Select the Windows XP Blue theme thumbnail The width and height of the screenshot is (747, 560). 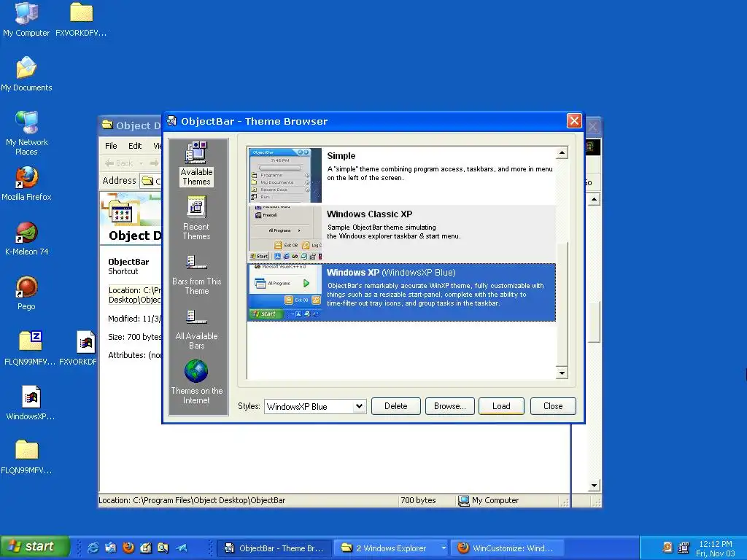[x=285, y=292]
